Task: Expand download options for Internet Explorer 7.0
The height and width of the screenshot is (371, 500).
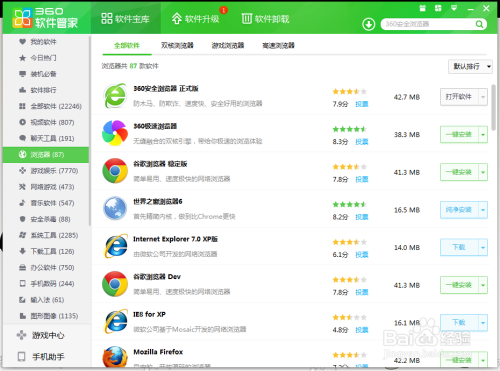Action: [x=483, y=247]
